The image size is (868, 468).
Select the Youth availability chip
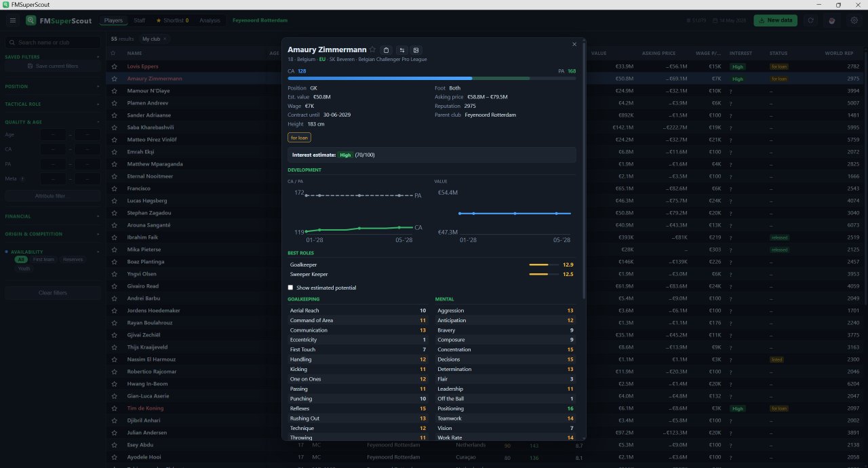click(24, 269)
